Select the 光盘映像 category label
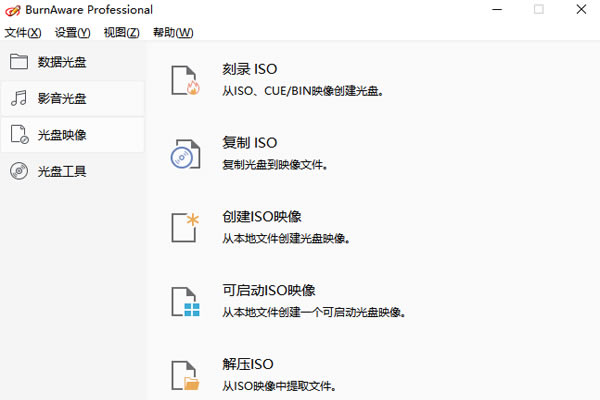 (62, 135)
